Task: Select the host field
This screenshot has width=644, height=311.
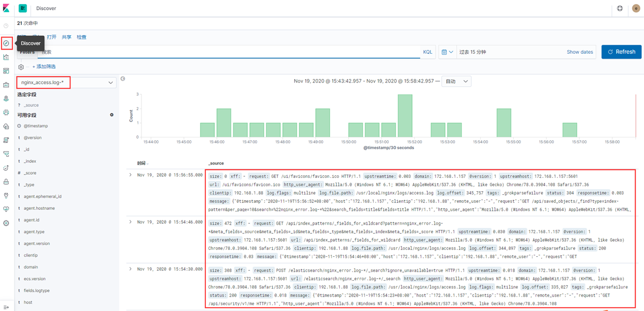Action: [x=28, y=302]
